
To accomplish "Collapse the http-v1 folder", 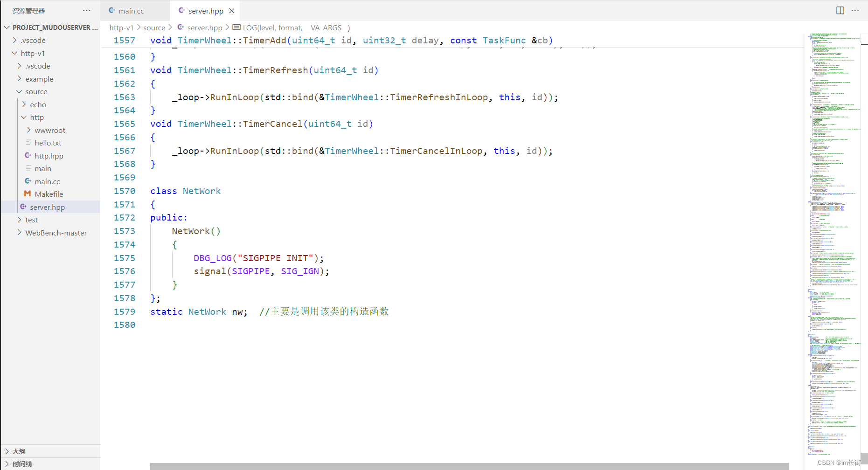I will [15, 53].
